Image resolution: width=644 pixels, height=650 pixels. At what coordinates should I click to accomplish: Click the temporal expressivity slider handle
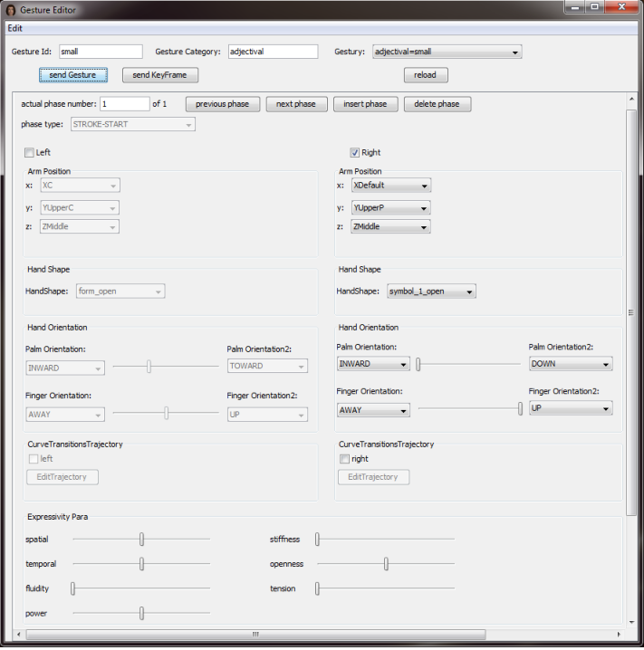coord(142,564)
